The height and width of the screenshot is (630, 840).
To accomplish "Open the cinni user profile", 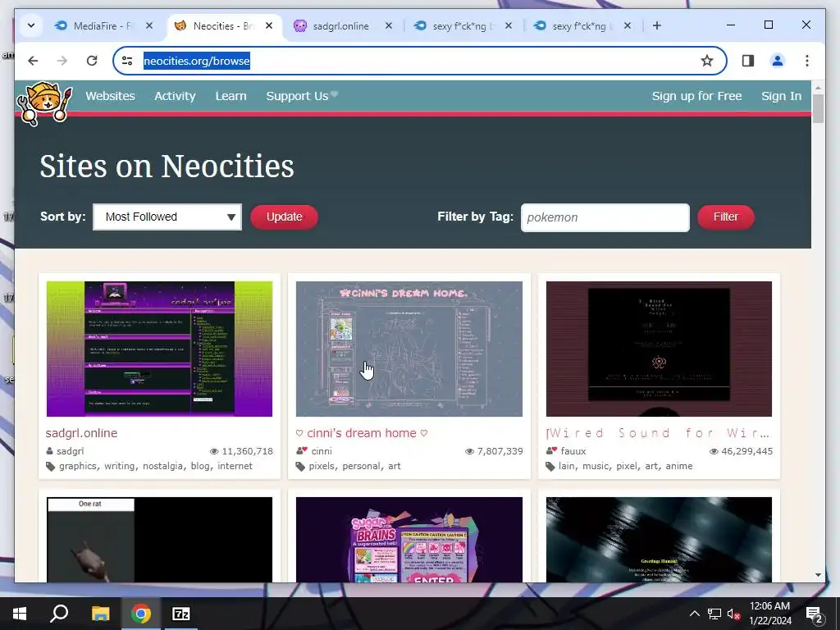I will (322, 451).
